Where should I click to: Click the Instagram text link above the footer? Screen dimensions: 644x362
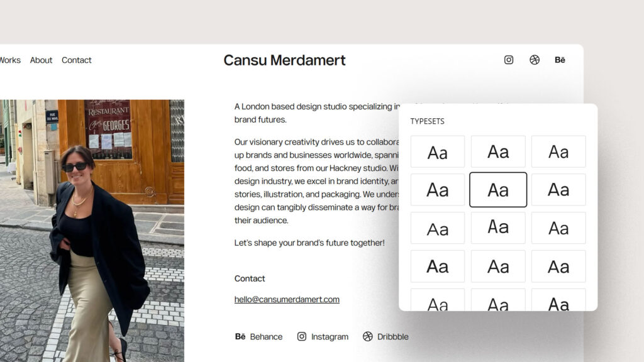coord(330,337)
